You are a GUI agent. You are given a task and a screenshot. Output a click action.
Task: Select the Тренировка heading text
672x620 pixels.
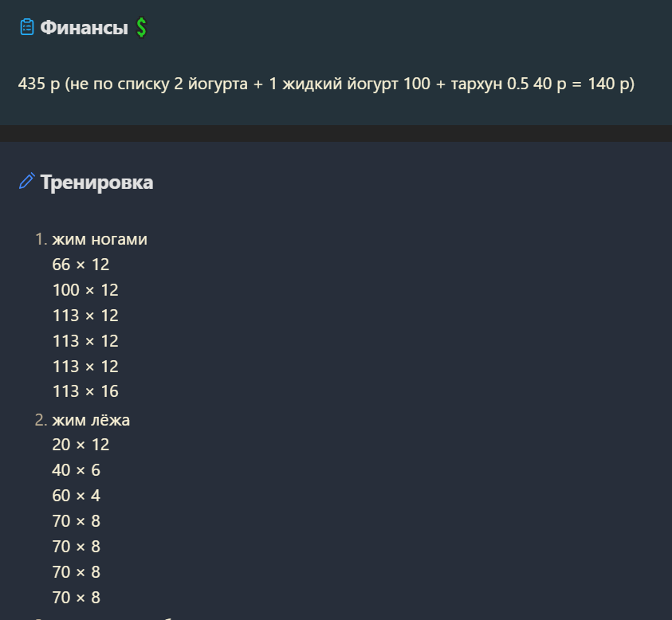pos(96,182)
